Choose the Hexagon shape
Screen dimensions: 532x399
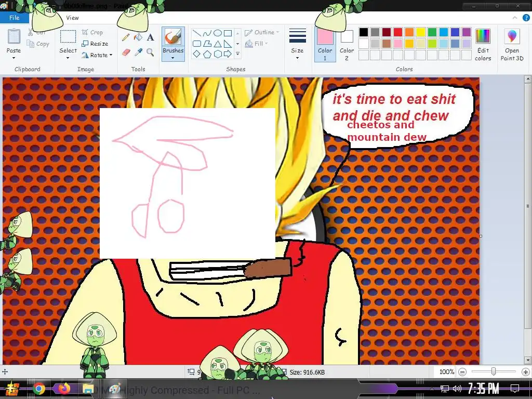pyautogui.click(x=218, y=54)
